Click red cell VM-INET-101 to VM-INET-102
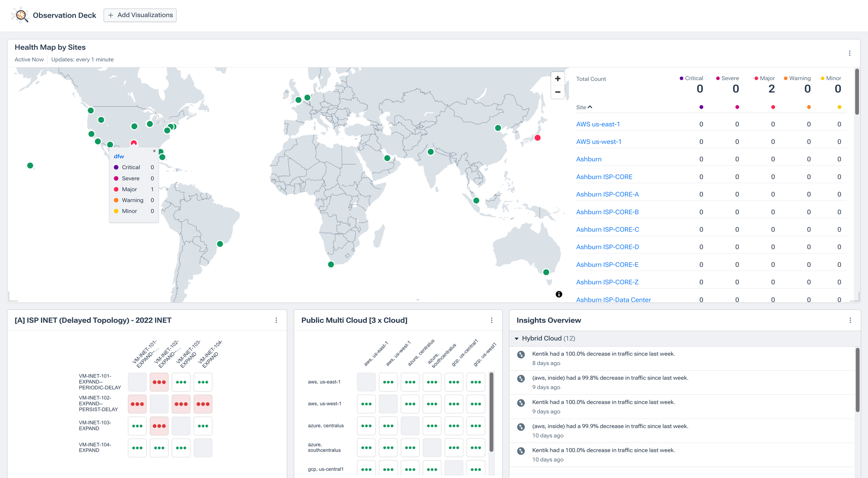 (159, 382)
